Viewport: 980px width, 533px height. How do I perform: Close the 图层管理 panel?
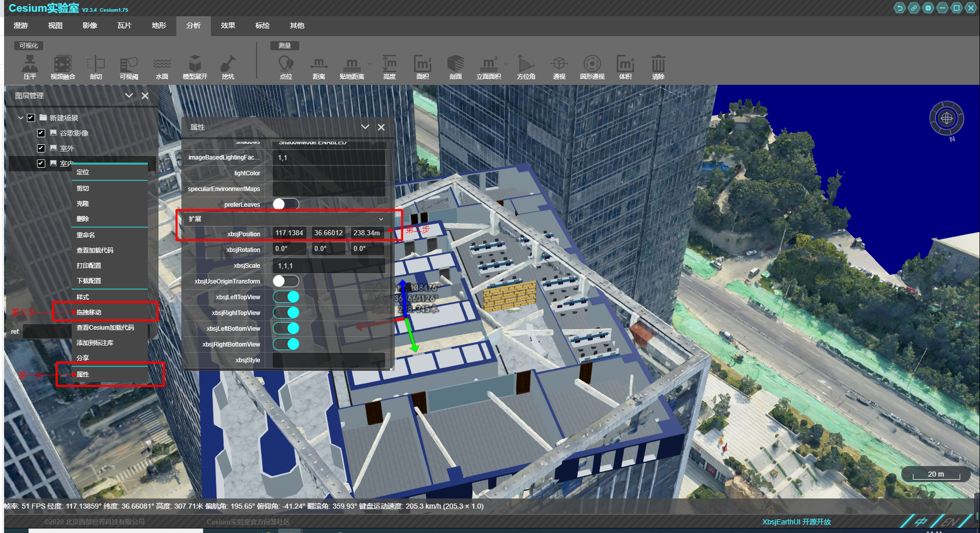145,96
